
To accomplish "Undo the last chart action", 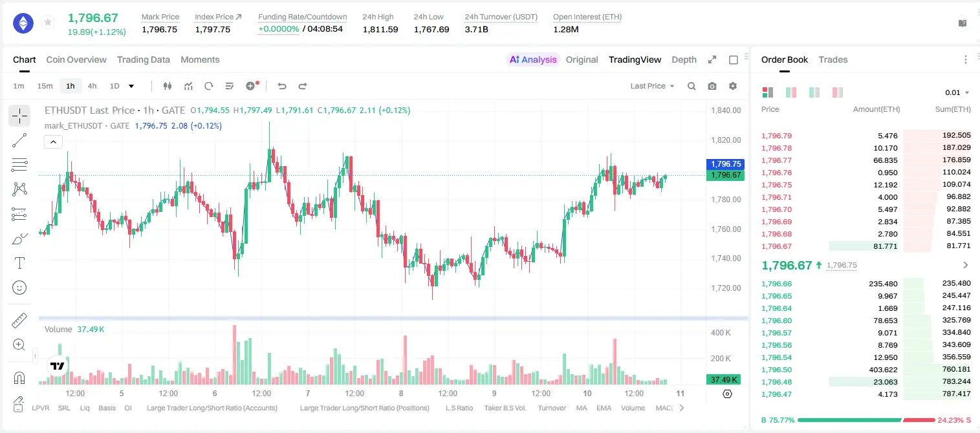I will [281, 86].
